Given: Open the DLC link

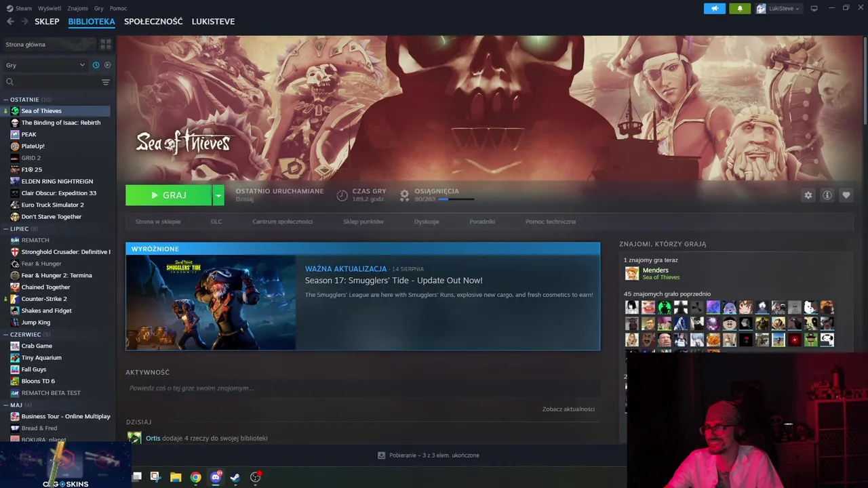Looking at the screenshot, I should [216, 222].
